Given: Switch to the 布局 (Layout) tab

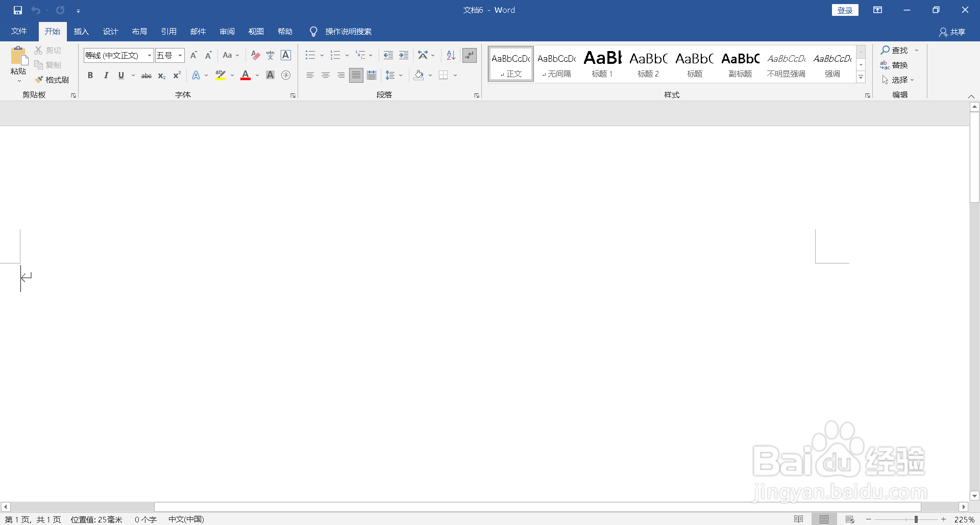Looking at the screenshot, I should coord(139,32).
